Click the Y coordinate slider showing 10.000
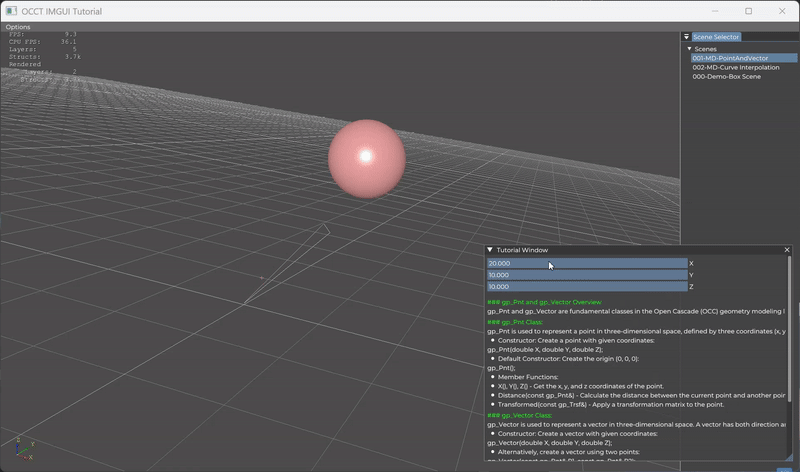Viewport: 800px width, 472px height. point(587,275)
